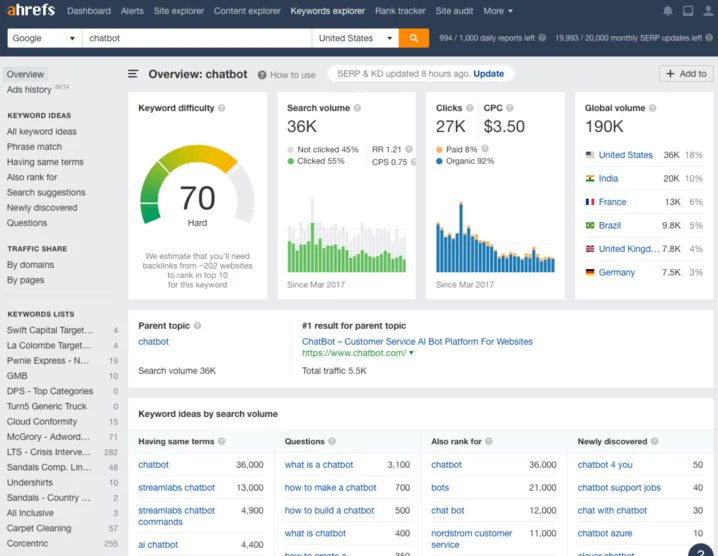Click the help icon next to Clicks

(469, 108)
